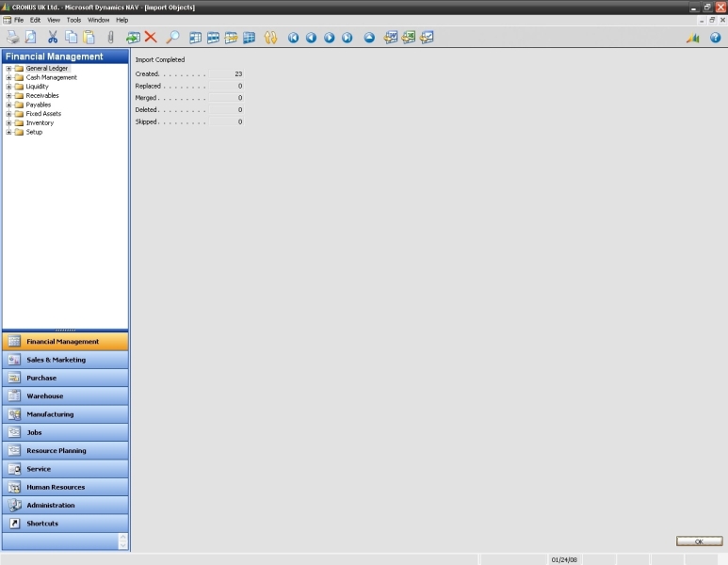
Task: Expand the Receivables tree node
Action: (x=8, y=96)
